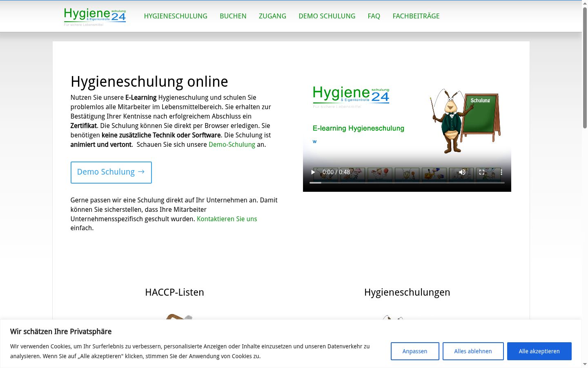Open the BUCHEN menu item

tap(233, 16)
